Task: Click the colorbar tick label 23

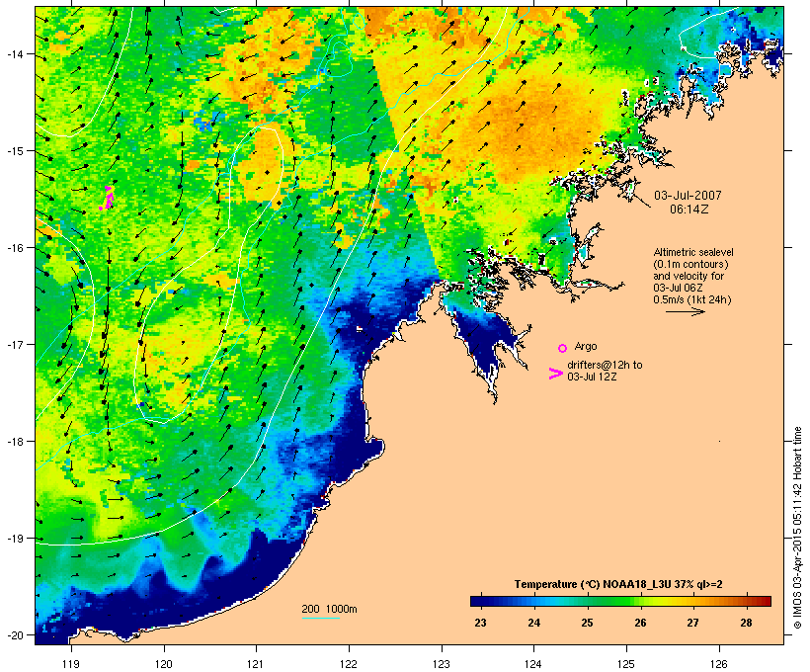Action: (480, 623)
